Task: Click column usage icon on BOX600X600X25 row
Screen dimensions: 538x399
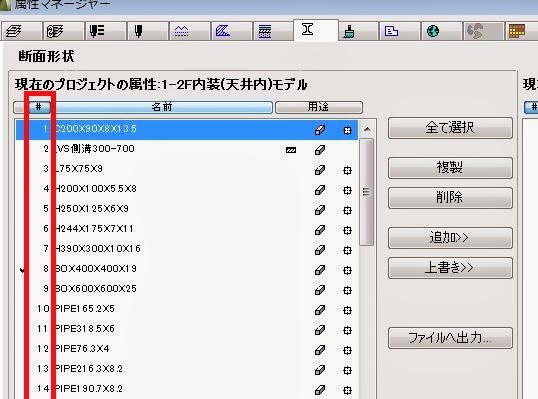Action: pos(347,290)
